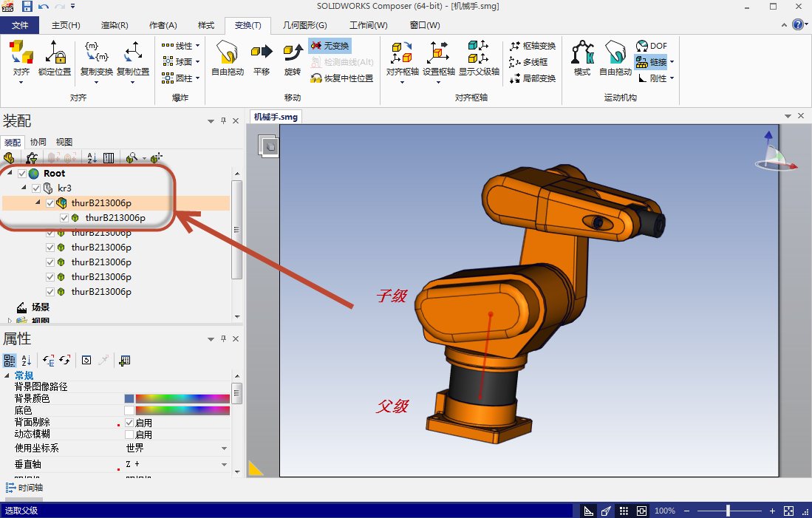This screenshot has width=812, height=518.
Task: Open the 几何图形(G) ribbon tab
Action: (x=304, y=25)
